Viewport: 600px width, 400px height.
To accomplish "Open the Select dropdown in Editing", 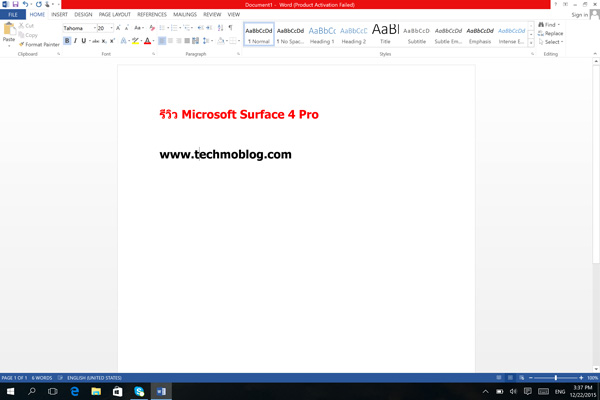I will tap(551, 42).
